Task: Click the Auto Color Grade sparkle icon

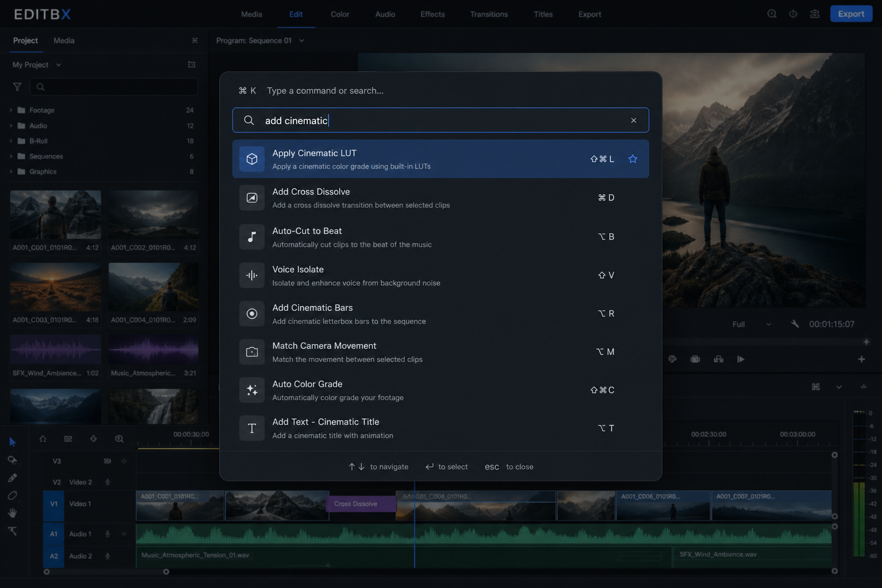Action: pos(252,390)
